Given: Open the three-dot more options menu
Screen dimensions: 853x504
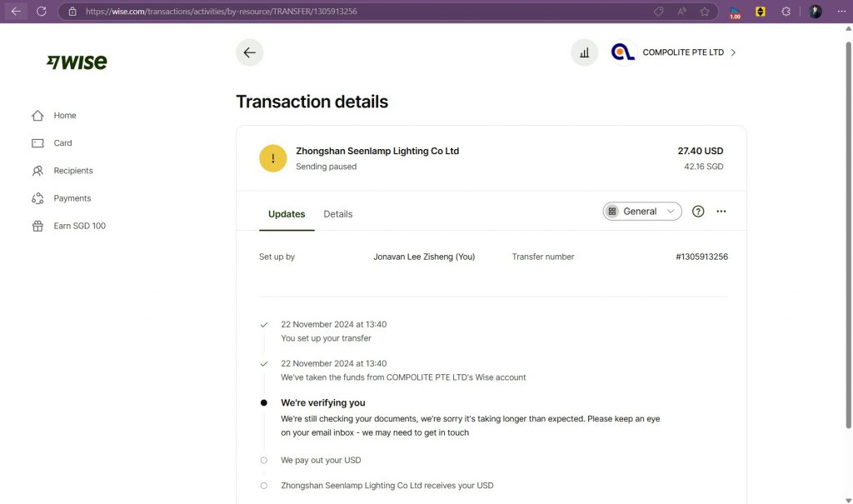Looking at the screenshot, I should (x=721, y=211).
